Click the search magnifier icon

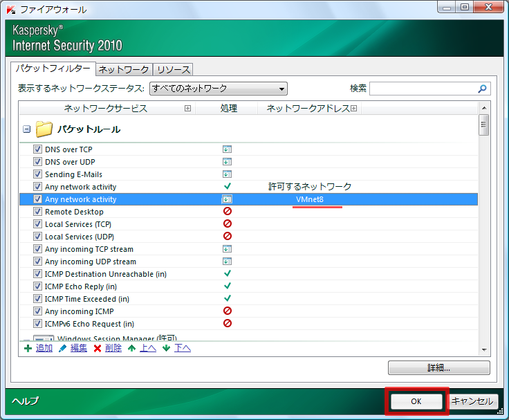tap(483, 89)
